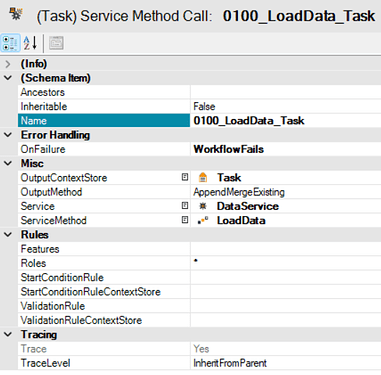Screen dimensions: 381x375
Task: Click the Misc category header
Action: [x=32, y=163]
